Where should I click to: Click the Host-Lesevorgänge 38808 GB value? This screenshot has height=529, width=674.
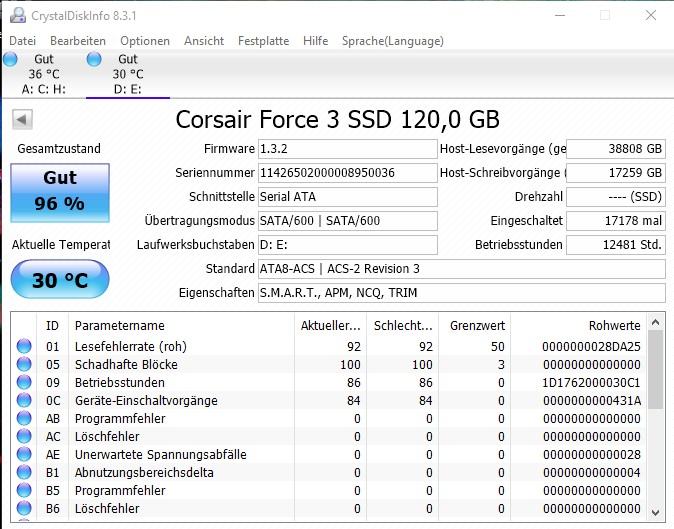pyautogui.click(x=616, y=149)
